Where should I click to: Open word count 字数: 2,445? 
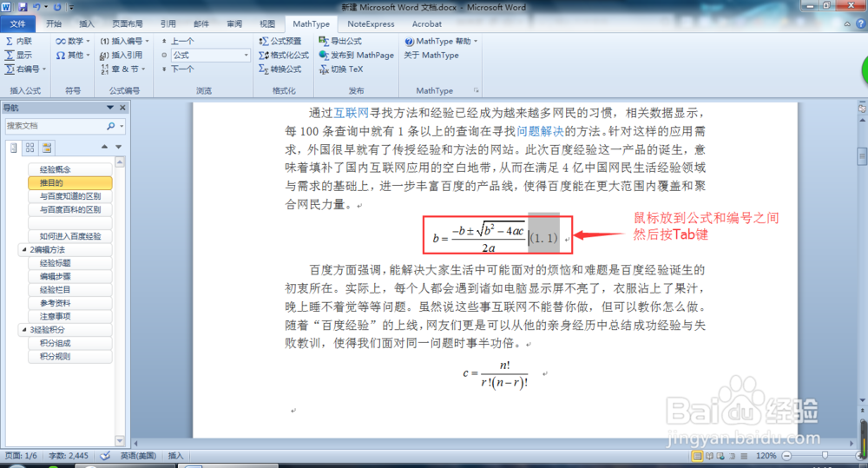coord(69,456)
